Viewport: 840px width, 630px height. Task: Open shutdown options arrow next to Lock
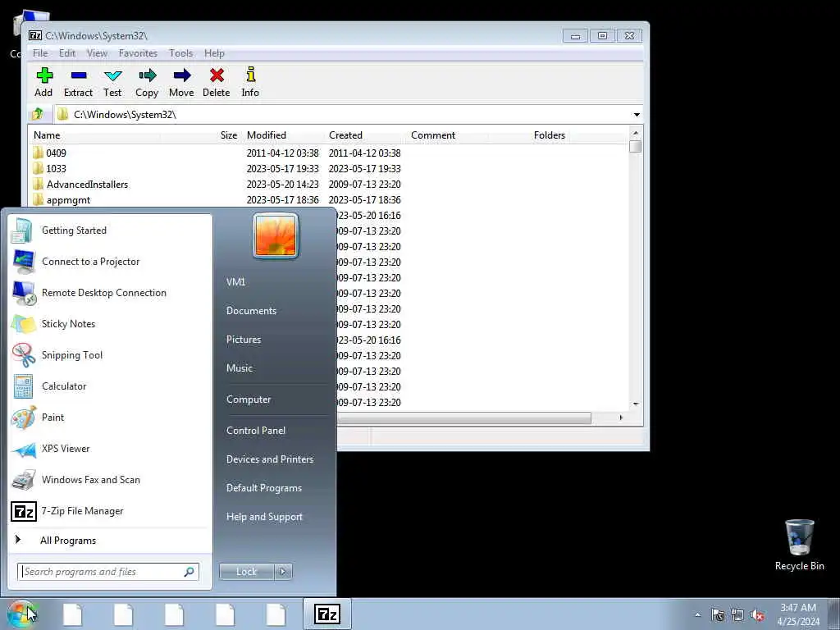click(x=283, y=572)
